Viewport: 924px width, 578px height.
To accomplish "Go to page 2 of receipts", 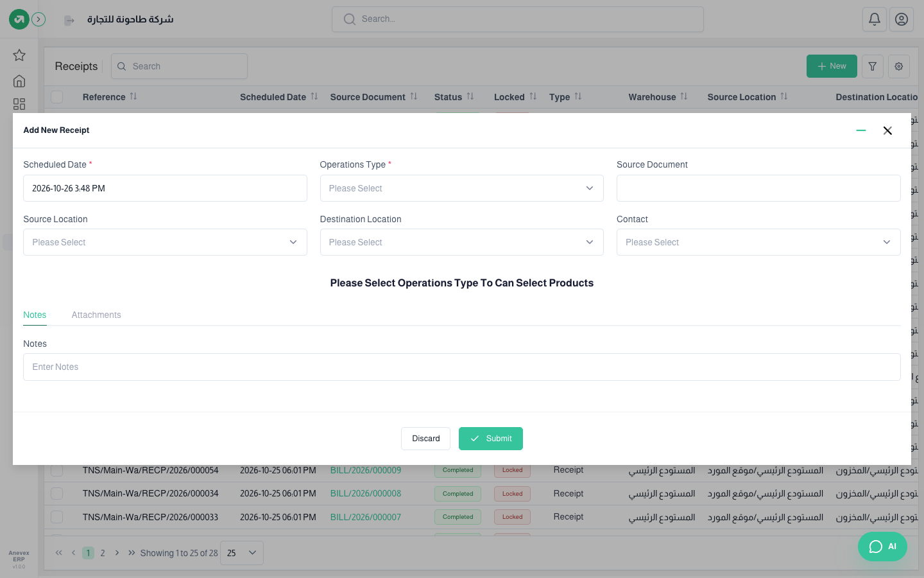I will (x=103, y=553).
